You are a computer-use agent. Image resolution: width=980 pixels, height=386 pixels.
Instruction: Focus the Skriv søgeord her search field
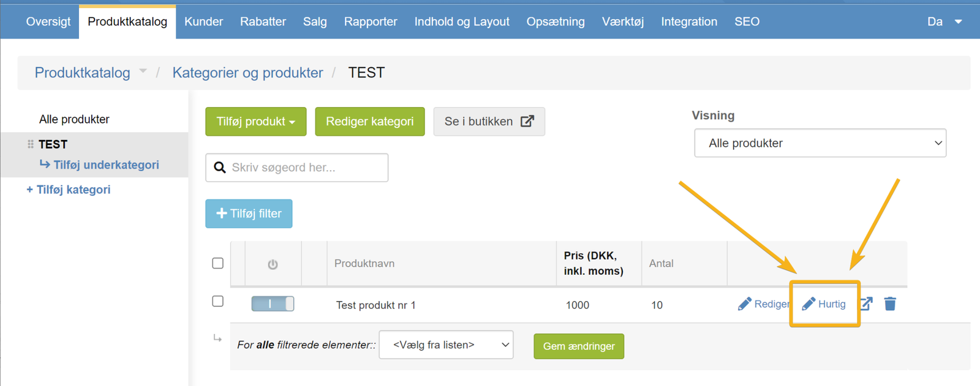tap(297, 168)
